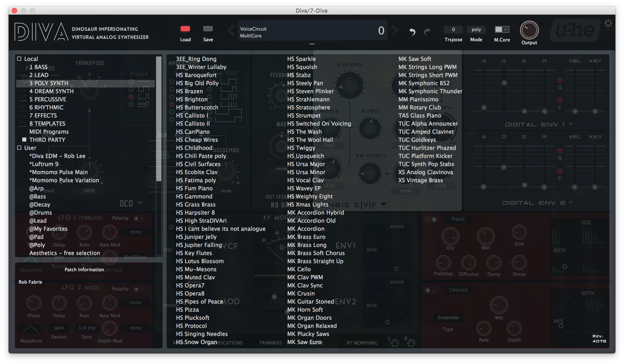Screen dimensions: 624x364
Task: Click the PreDelay knob
Action: pyautogui.click(x=443, y=263)
